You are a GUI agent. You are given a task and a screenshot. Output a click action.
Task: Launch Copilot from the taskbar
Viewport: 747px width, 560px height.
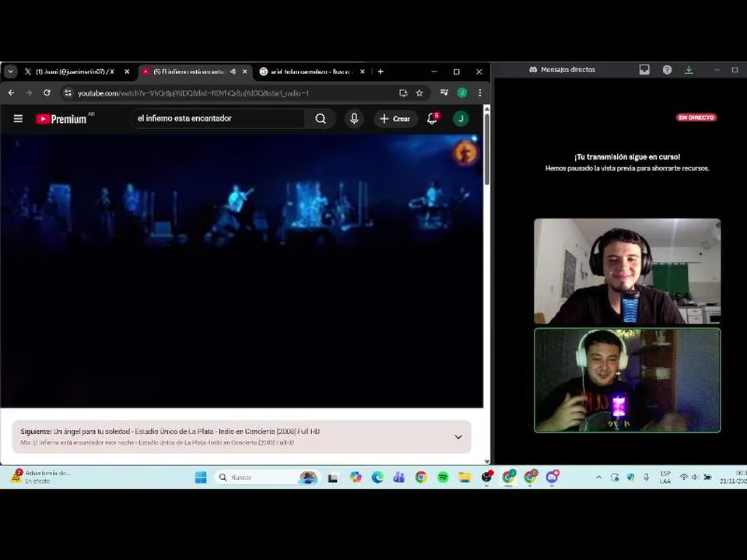[x=356, y=477]
